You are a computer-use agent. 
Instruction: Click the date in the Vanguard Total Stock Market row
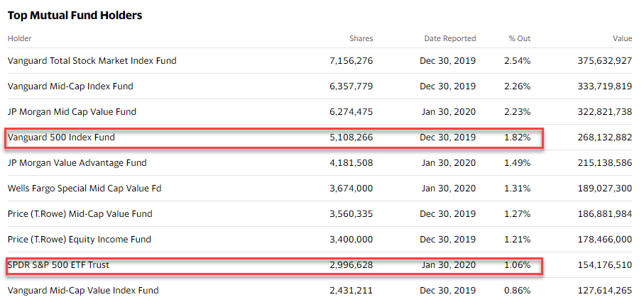pyautogui.click(x=448, y=61)
